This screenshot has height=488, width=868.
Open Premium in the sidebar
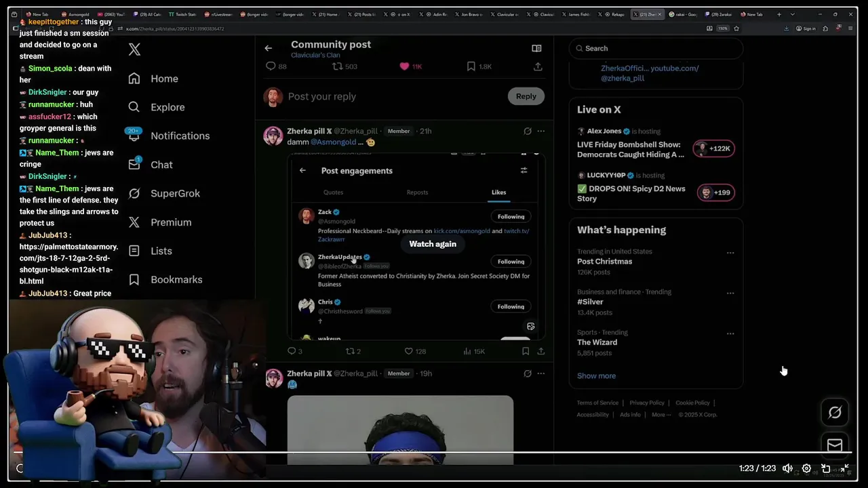click(x=159, y=222)
